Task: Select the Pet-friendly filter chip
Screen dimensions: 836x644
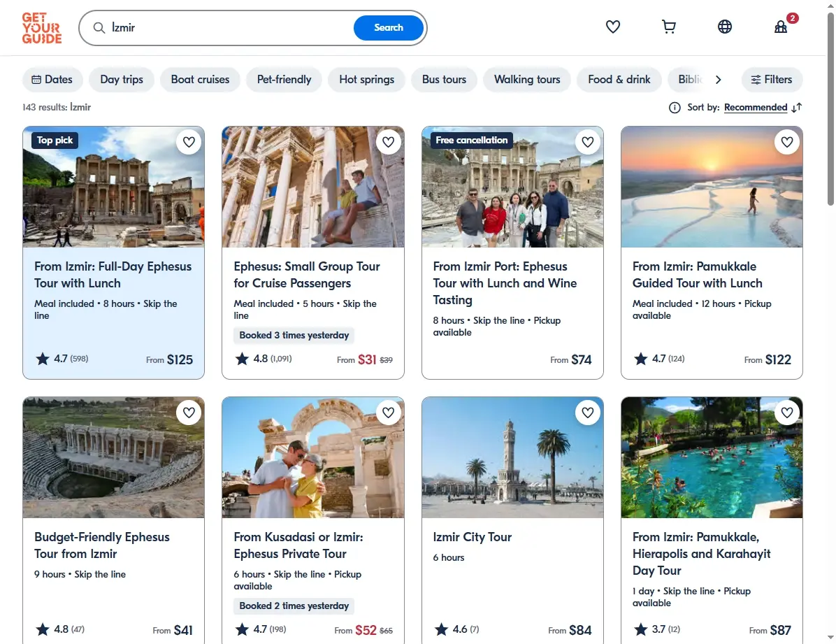Action: point(284,80)
